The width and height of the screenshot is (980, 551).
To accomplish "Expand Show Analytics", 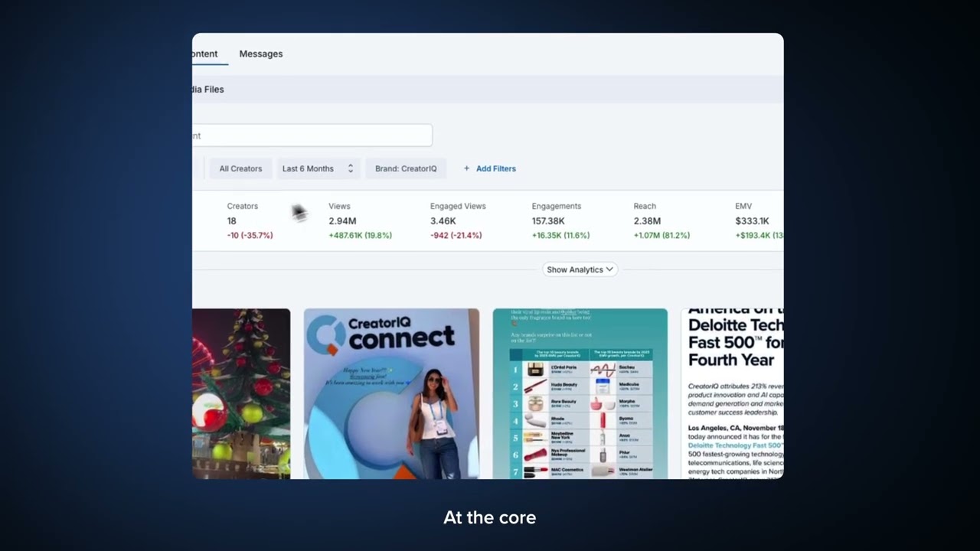I will pos(580,269).
